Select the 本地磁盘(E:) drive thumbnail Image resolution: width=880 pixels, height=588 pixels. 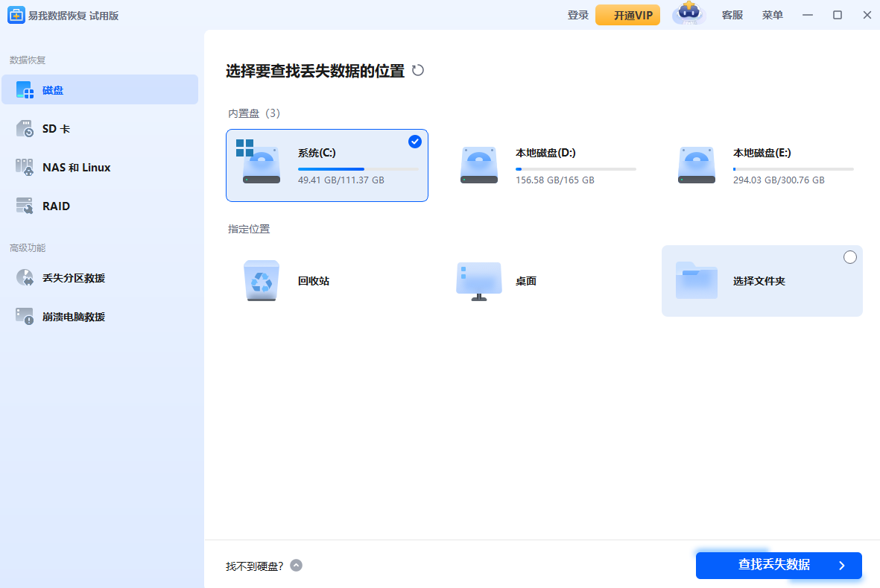point(696,165)
